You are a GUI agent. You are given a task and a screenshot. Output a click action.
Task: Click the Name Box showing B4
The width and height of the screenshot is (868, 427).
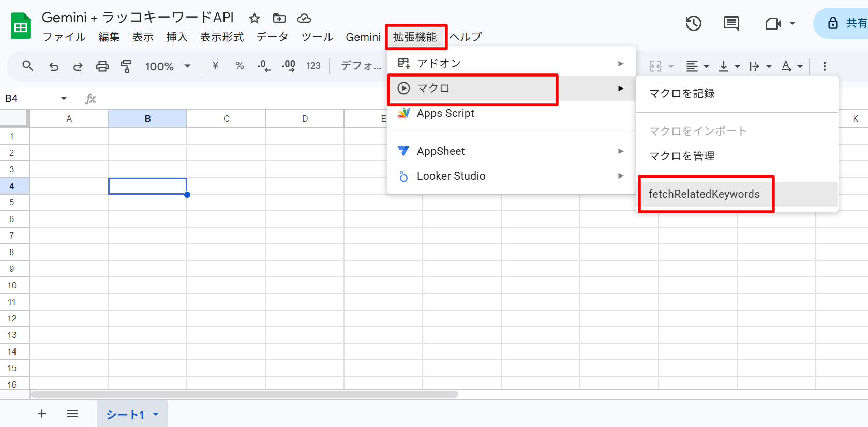(x=28, y=98)
